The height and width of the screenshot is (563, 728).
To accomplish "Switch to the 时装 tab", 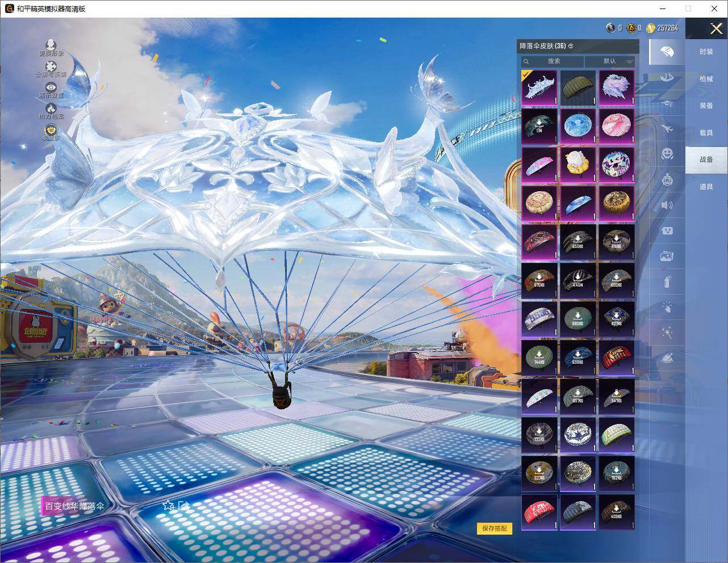I will pyautogui.click(x=706, y=52).
